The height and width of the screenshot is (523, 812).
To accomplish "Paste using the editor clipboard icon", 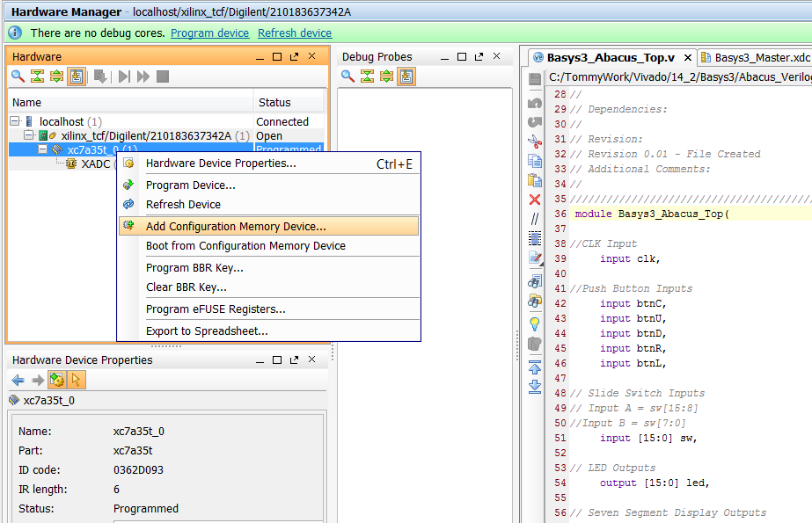I will (x=535, y=180).
